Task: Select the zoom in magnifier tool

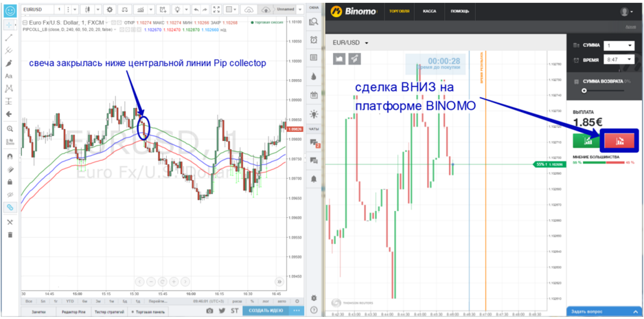Action: coord(9,129)
